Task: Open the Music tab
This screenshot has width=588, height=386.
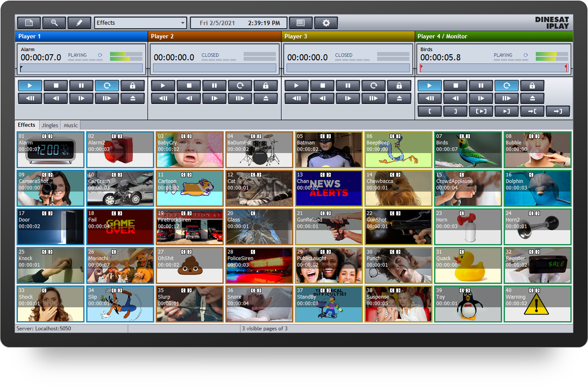Action: pos(71,125)
